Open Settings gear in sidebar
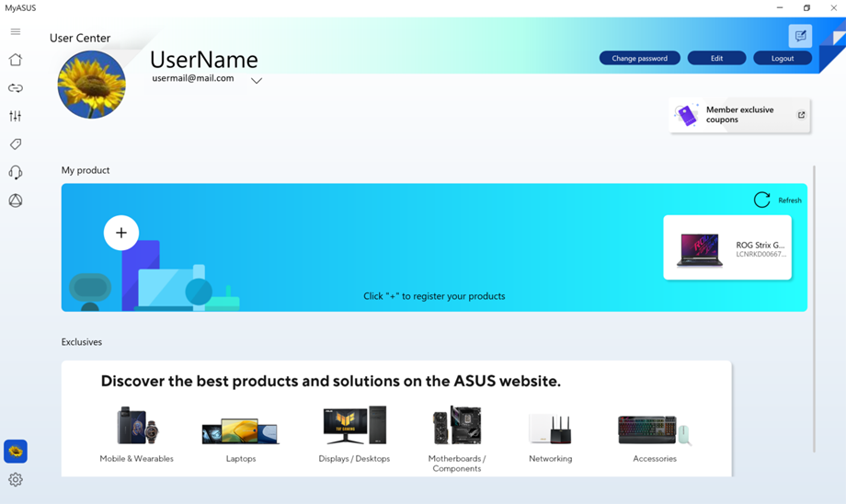 coord(16,480)
